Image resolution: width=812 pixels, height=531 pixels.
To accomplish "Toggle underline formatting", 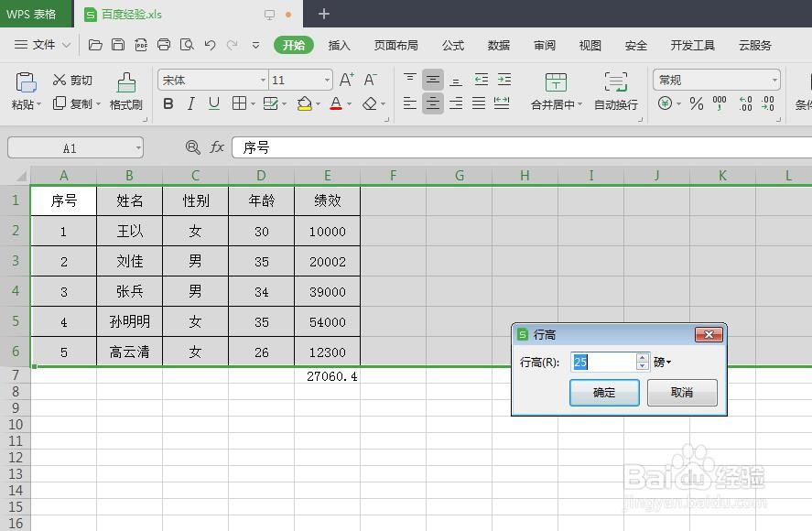I will pos(213,102).
